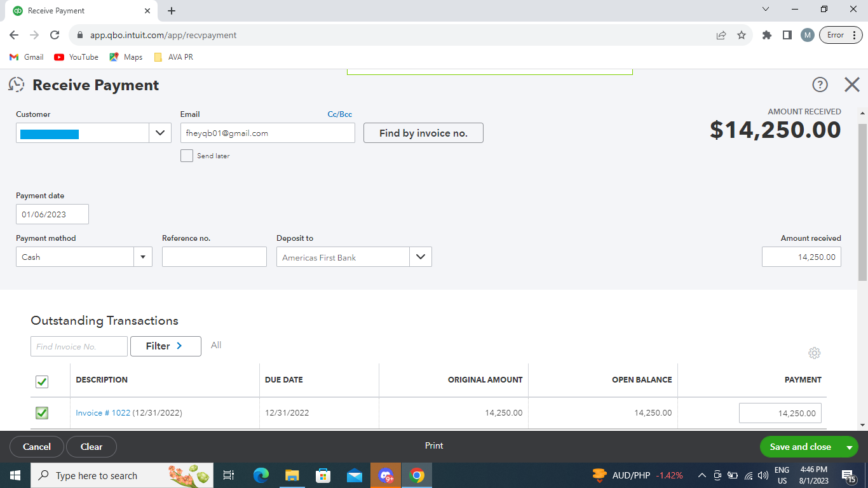Click the ORIGINAL AMOUNT column header

click(x=485, y=380)
